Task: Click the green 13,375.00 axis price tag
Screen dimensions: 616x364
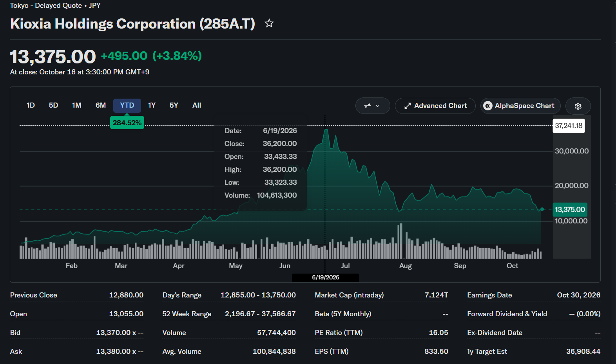Action: 570,209
